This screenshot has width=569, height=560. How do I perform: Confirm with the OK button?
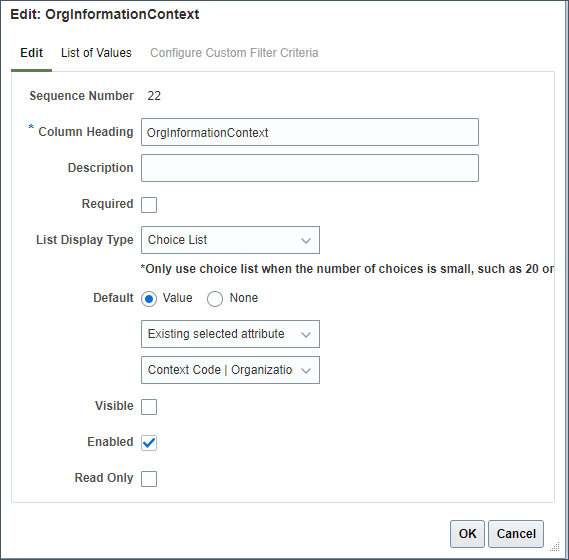pyautogui.click(x=467, y=534)
